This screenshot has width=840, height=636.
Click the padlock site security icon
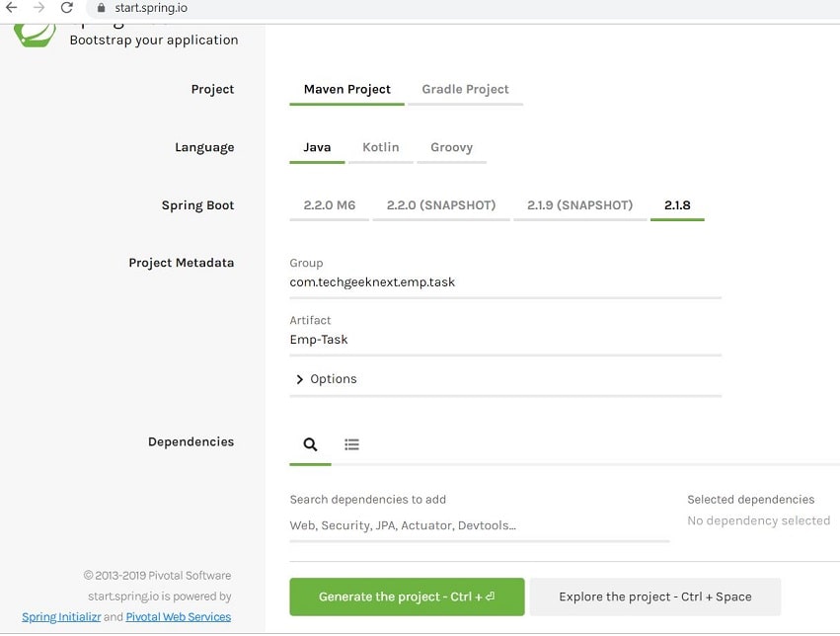click(101, 8)
